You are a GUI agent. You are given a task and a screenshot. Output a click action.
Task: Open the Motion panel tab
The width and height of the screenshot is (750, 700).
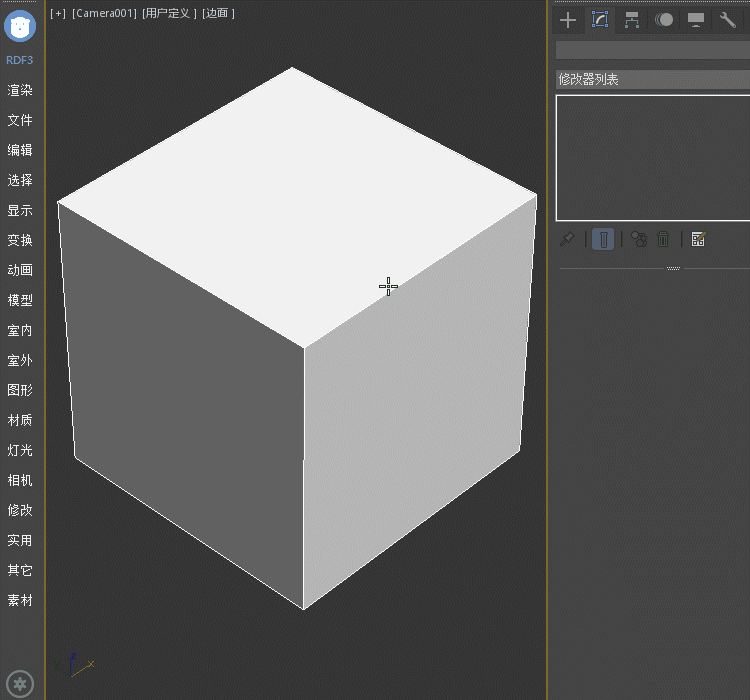tap(664, 20)
